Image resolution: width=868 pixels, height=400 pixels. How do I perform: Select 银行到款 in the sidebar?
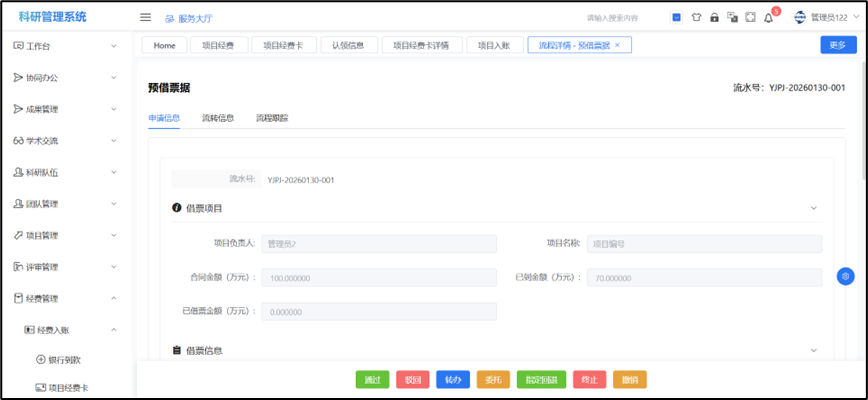pyautogui.click(x=66, y=359)
